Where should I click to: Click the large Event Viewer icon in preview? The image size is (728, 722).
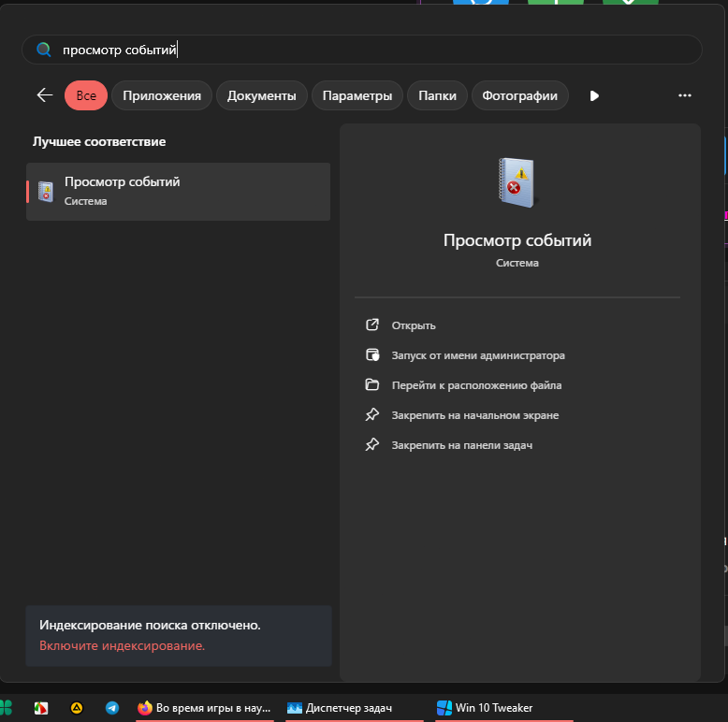point(517,182)
